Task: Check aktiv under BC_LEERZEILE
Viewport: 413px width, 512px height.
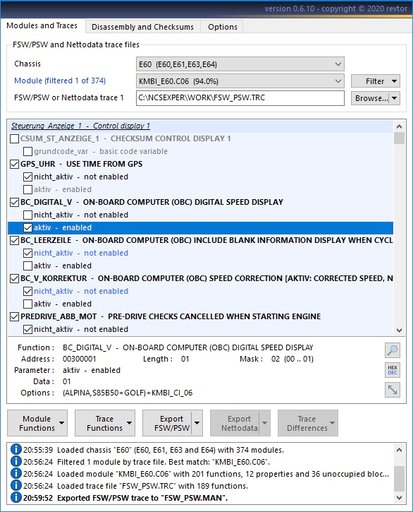Action: tap(28, 266)
